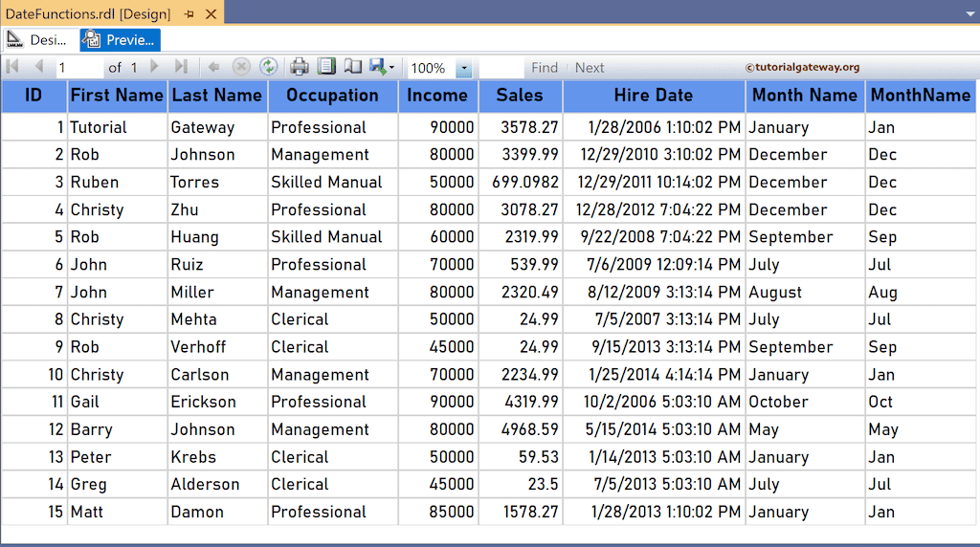Pin the DateFunctions.rdl tab

tap(189, 13)
